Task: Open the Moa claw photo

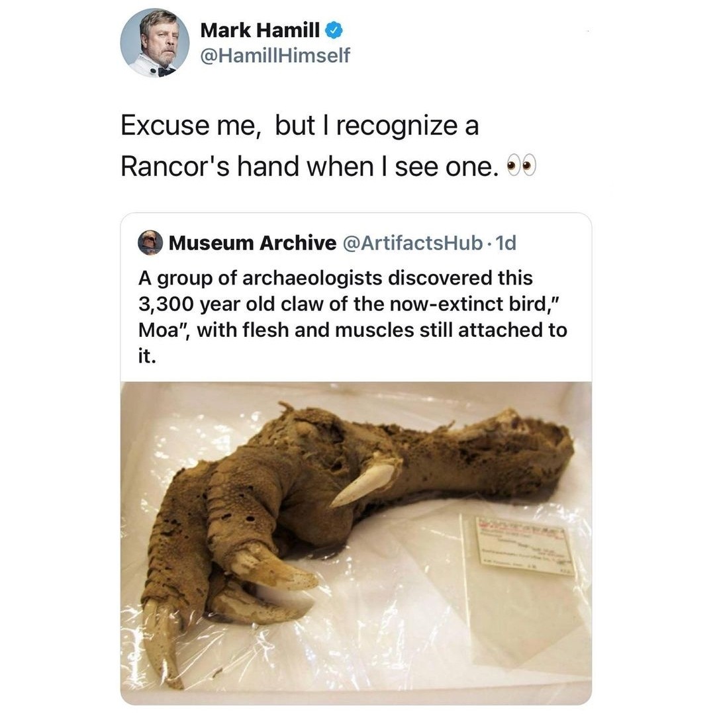Action: pos(356,543)
